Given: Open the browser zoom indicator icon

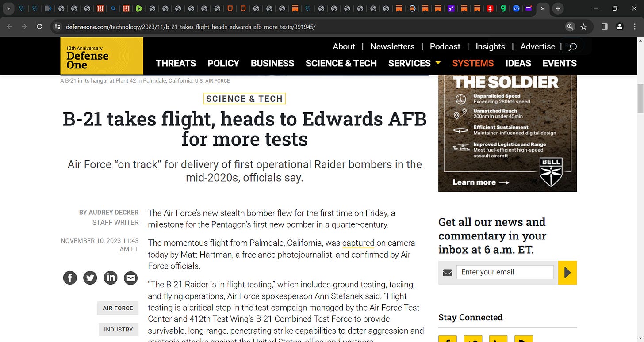Looking at the screenshot, I should click(570, 27).
